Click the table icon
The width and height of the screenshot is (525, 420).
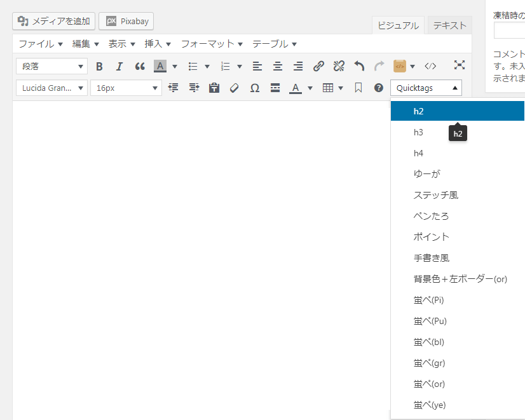(328, 88)
